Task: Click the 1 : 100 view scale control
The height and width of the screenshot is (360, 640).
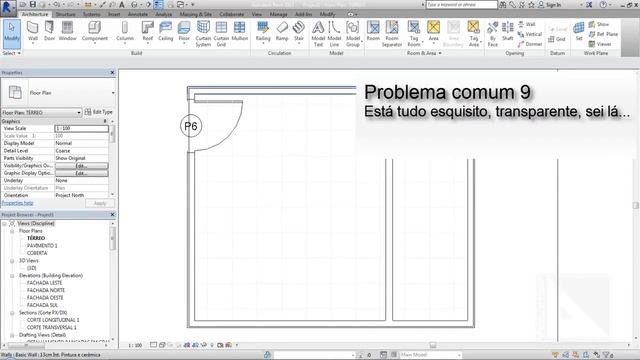Action: 135,345
